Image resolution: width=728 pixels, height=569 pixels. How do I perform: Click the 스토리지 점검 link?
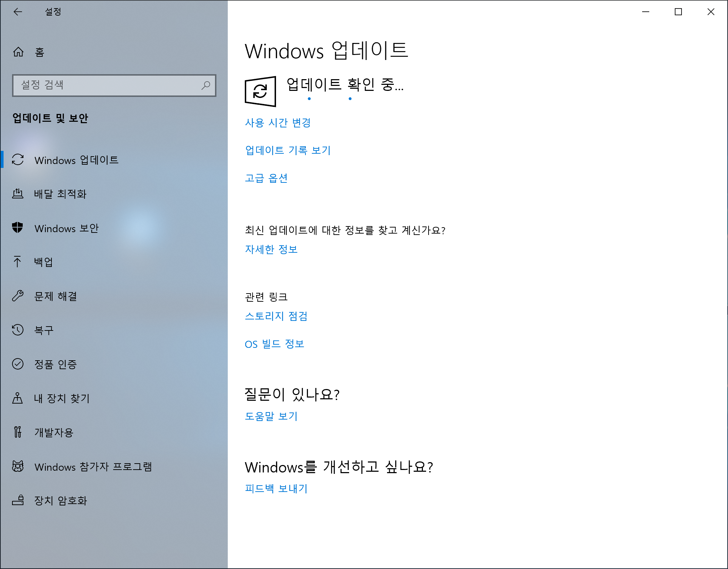click(x=276, y=316)
